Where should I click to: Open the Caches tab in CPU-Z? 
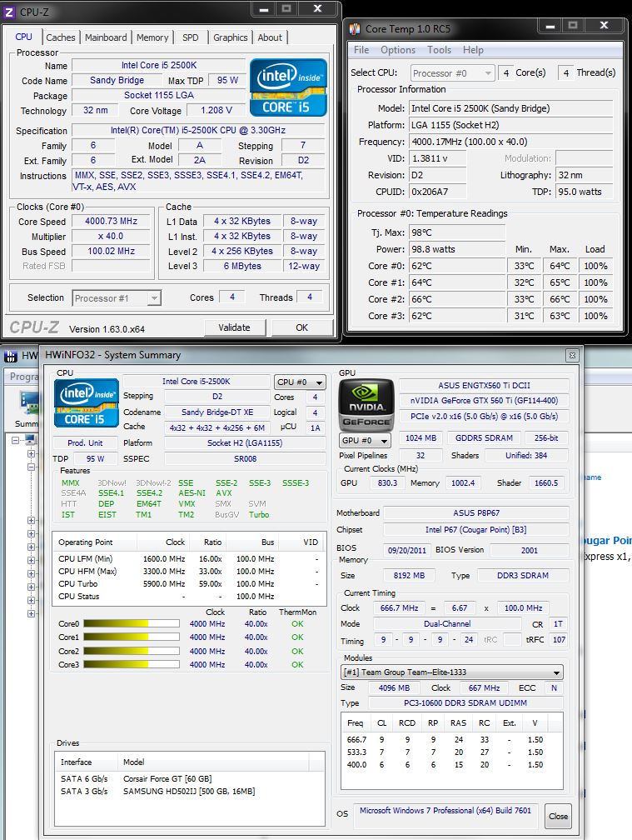coord(61,37)
